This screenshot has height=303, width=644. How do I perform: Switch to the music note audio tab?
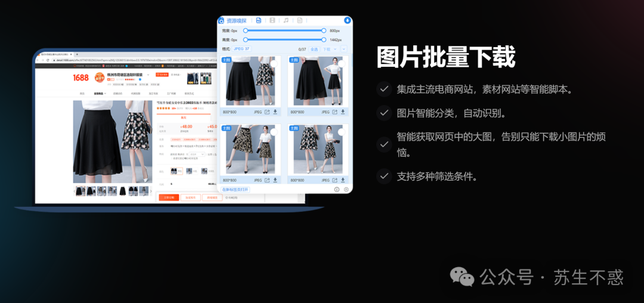[x=286, y=20]
